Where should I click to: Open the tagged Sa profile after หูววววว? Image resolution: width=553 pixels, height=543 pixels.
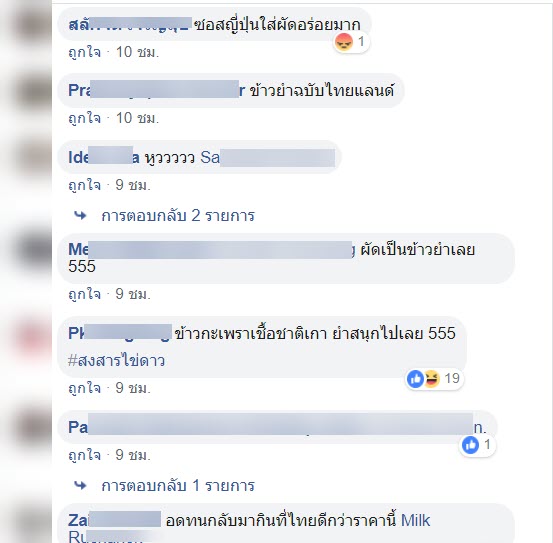point(268,157)
